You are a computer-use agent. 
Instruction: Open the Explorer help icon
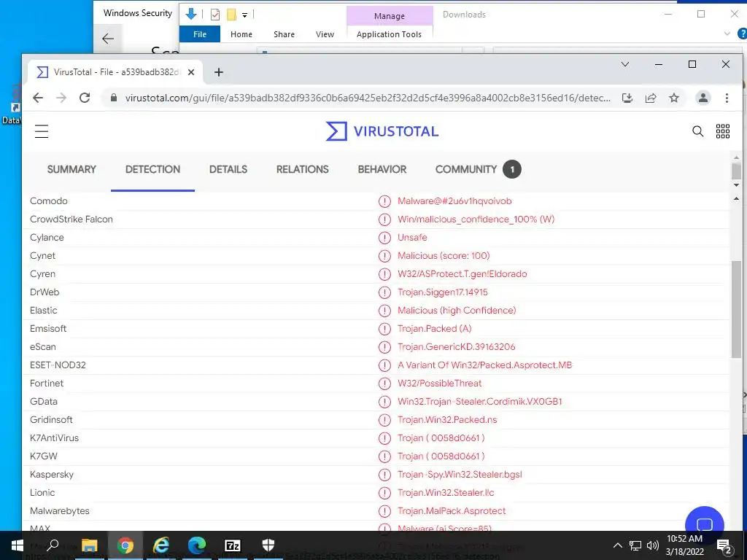(x=742, y=34)
